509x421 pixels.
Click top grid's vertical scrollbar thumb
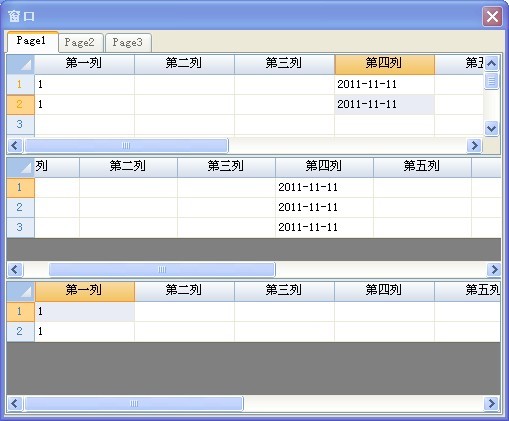point(492,81)
